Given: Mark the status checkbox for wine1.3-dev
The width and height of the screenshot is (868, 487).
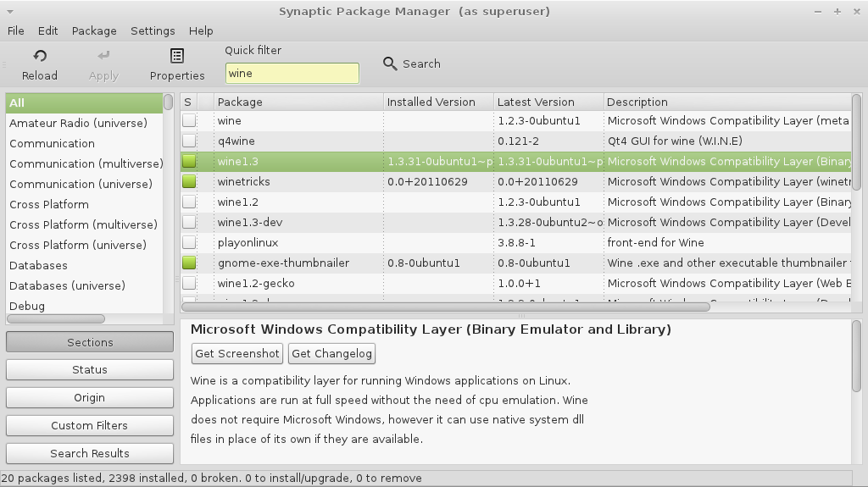Looking at the screenshot, I should click(x=189, y=222).
